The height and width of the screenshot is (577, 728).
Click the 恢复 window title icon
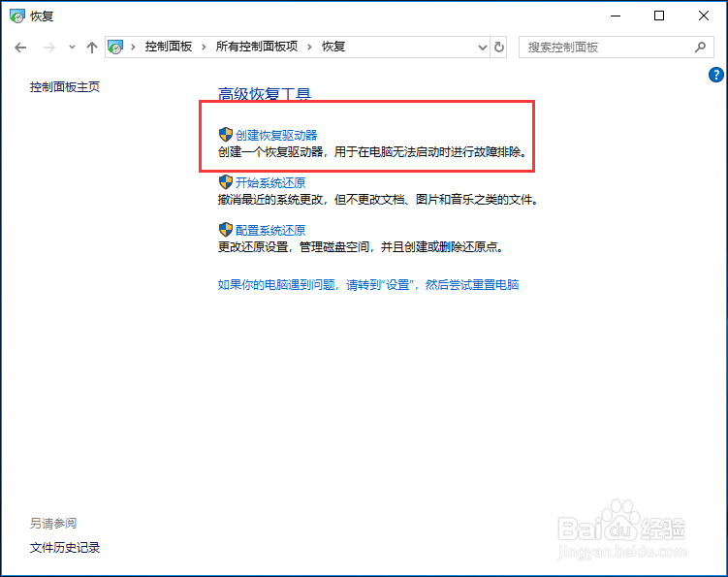17,16
